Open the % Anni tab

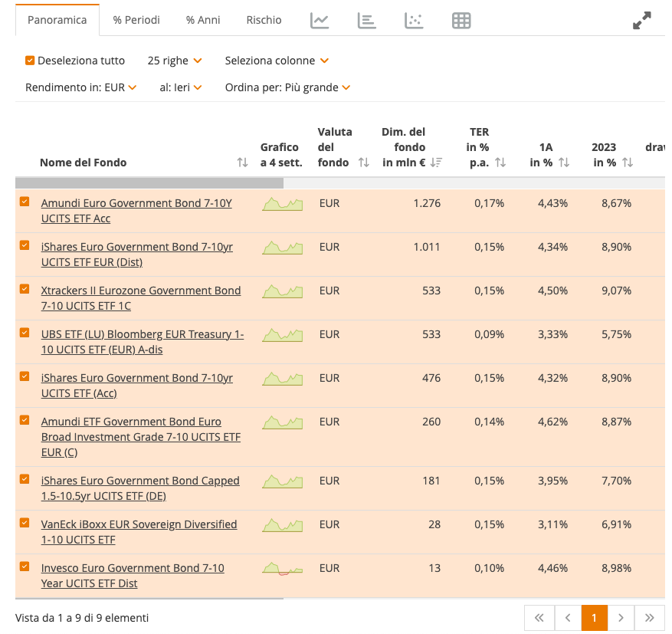tap(202, 21)
